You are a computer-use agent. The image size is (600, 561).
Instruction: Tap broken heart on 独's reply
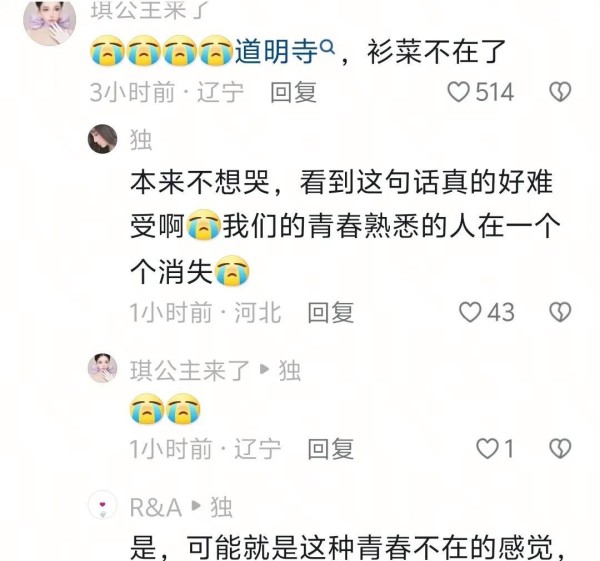tap(560, 312)
